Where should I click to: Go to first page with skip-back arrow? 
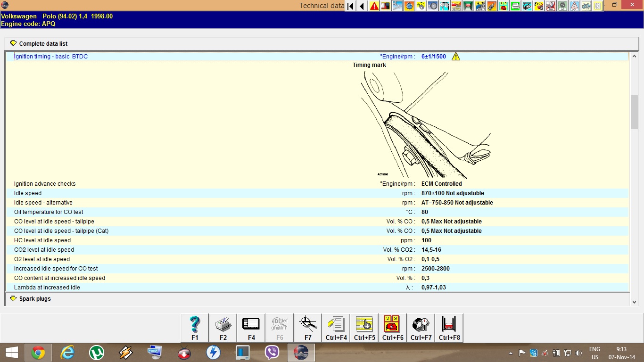(x=350, y=6)
